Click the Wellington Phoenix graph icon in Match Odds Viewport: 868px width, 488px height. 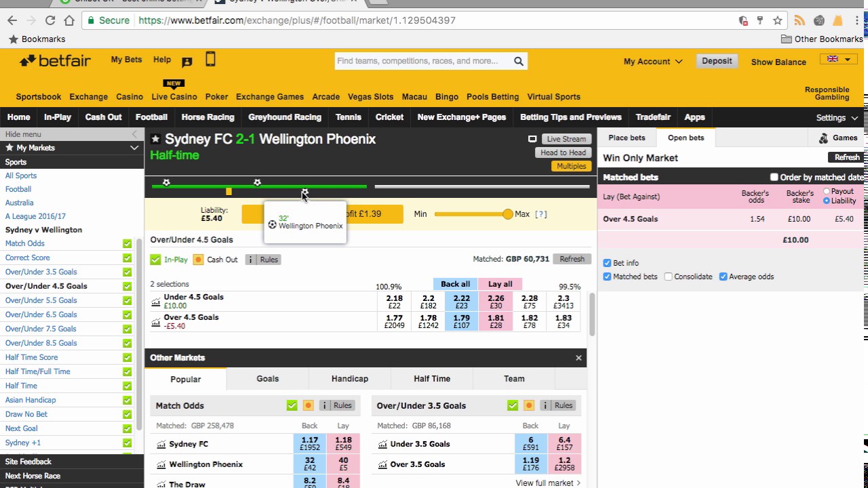(161, 465)
